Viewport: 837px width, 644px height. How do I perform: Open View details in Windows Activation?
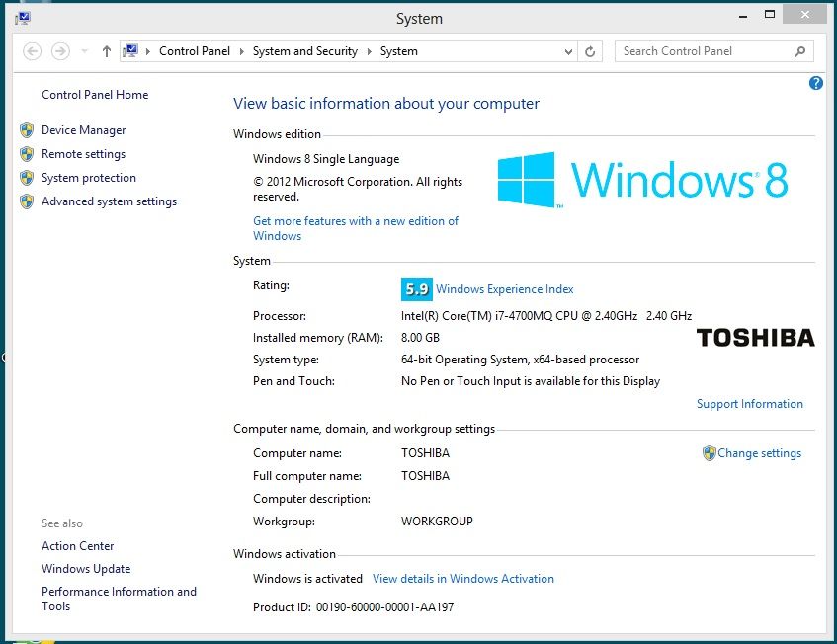pos(463,579)
